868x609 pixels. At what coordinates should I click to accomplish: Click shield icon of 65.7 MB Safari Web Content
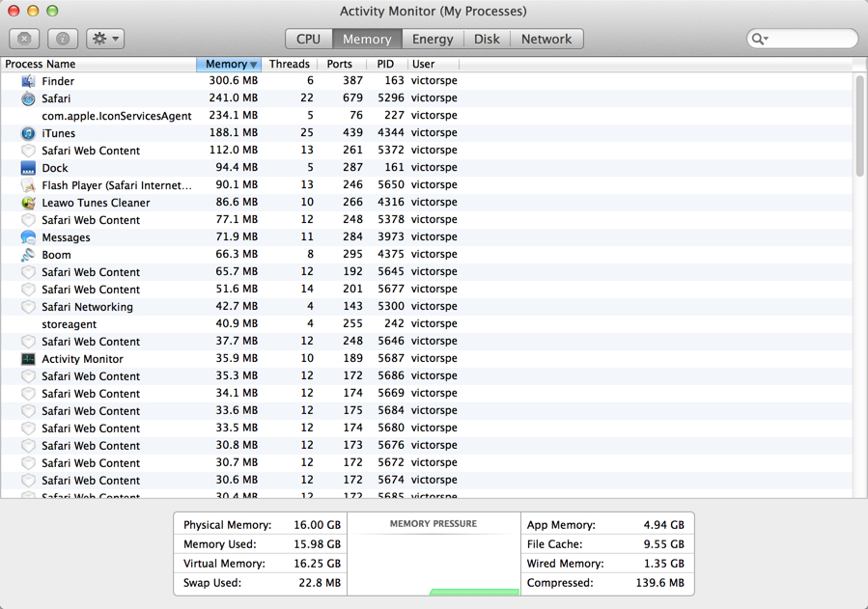[28, 272]
